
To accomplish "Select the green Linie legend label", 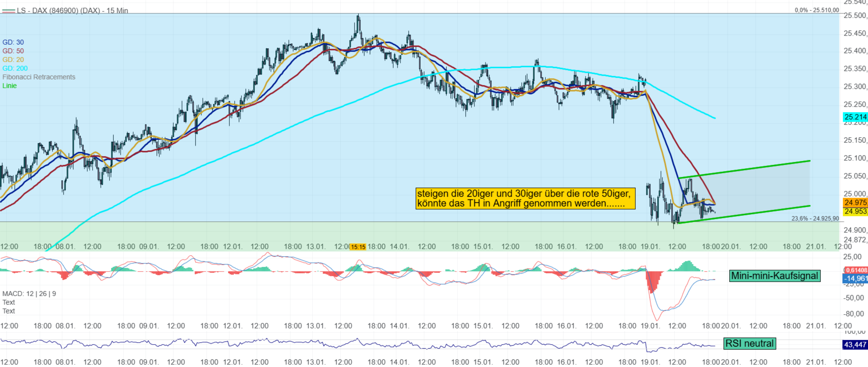I will (9, 86).
